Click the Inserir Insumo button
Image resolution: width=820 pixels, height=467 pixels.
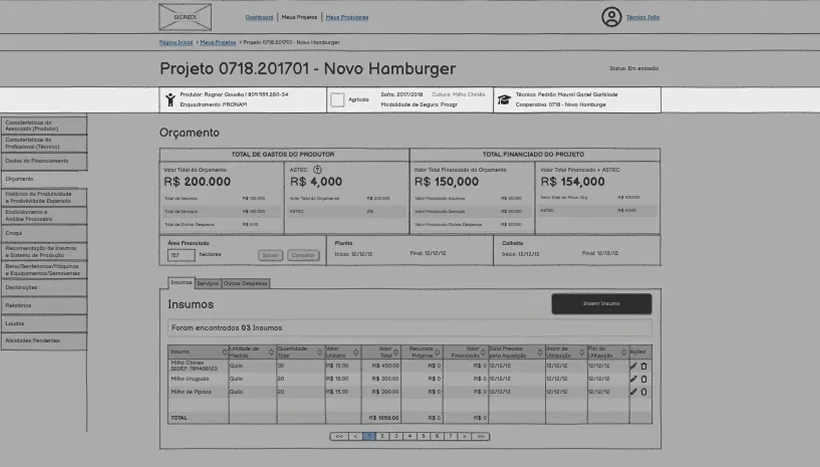601,303
